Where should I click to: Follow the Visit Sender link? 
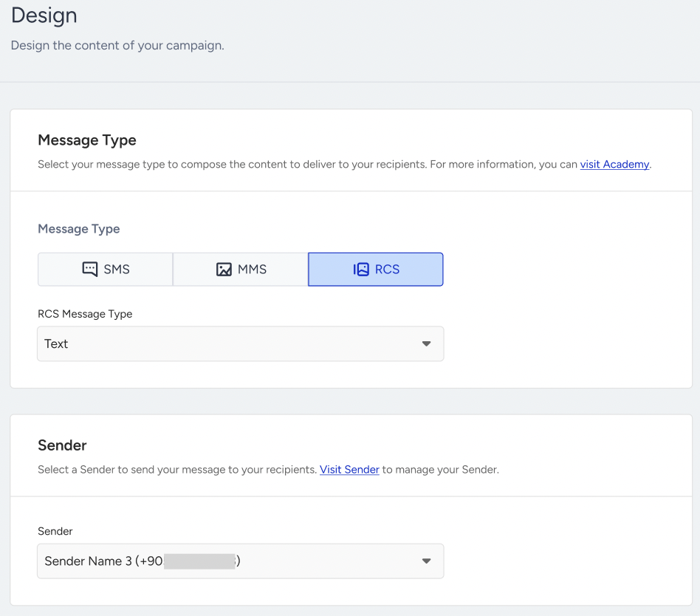pyautogui.click(x=349, y=470)
